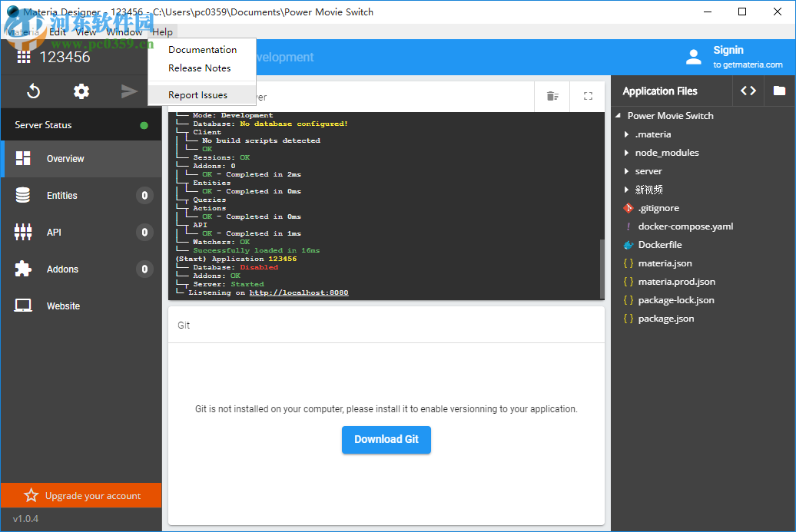Screen dimensions: 796x532
Task: Click the Signin account icon
Action: 694,57
